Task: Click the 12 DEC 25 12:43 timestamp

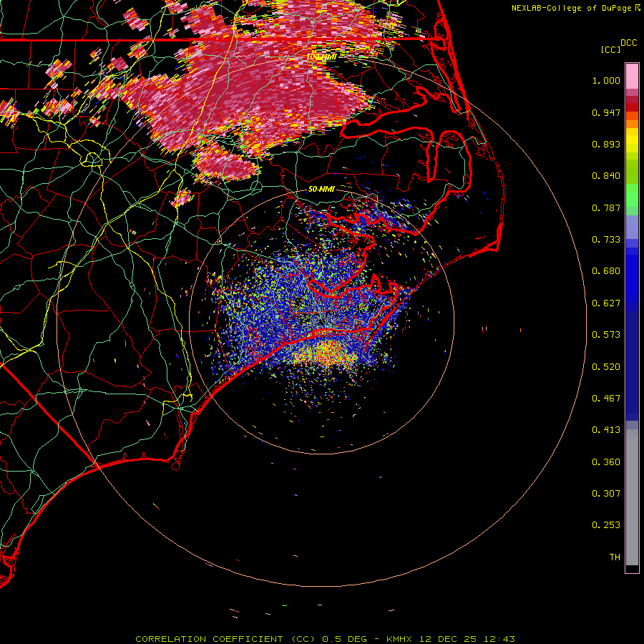Action: 467,639
